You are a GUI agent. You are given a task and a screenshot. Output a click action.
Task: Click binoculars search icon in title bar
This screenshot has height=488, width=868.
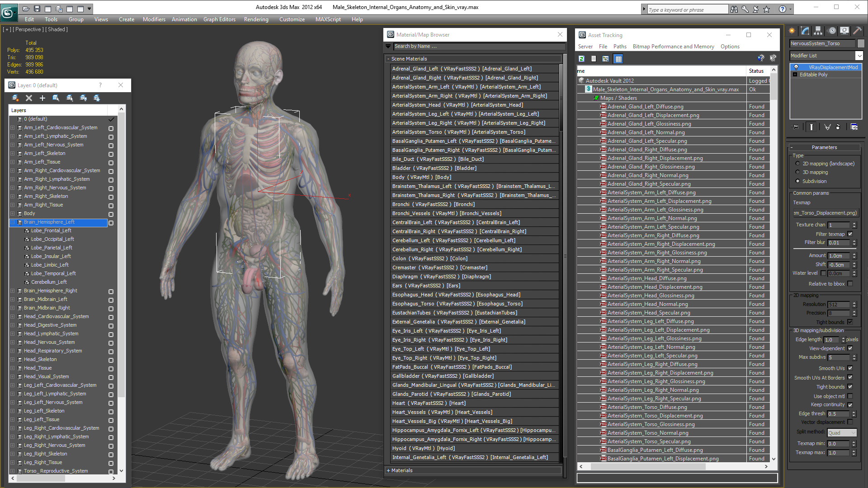(734, 9)
